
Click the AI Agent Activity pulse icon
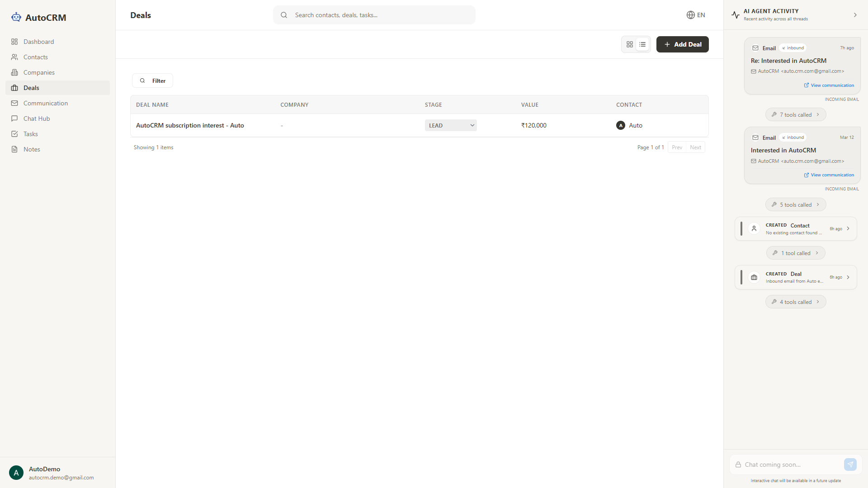[x=736, y=15]
